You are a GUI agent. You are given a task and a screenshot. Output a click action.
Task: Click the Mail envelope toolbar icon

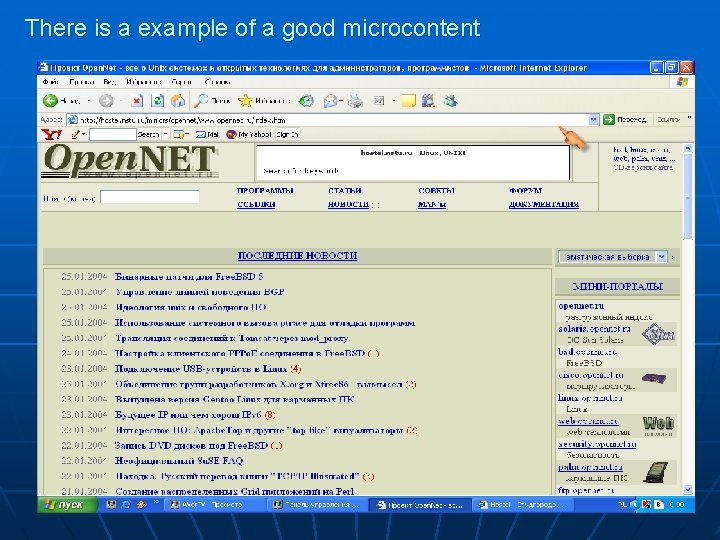[330, 101]
